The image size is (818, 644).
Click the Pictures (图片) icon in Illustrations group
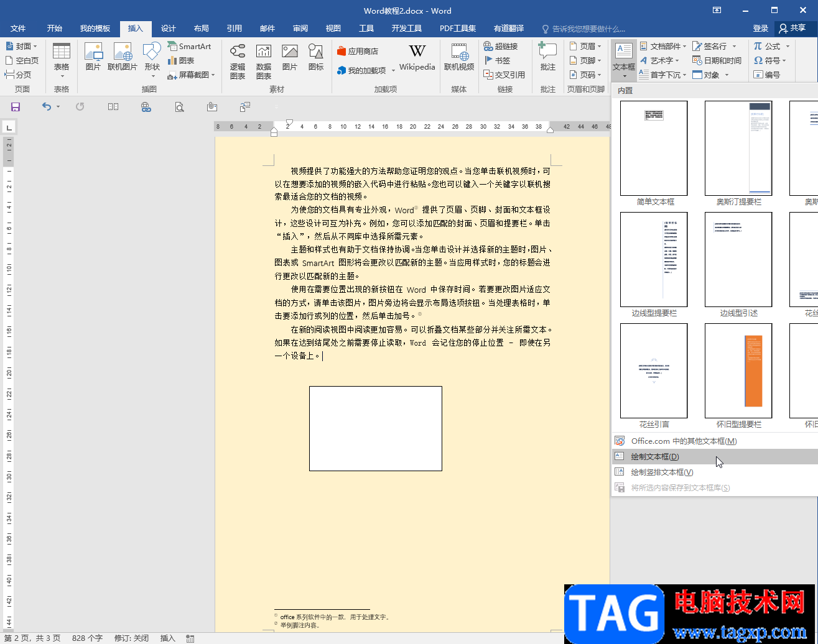click(93, 57)
